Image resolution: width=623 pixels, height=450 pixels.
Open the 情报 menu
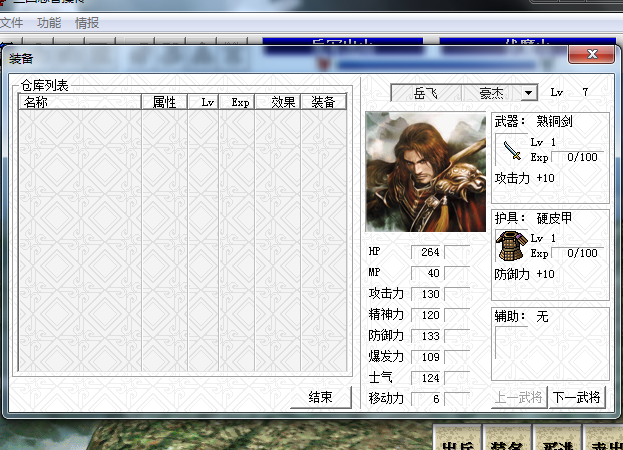(87, 23)
